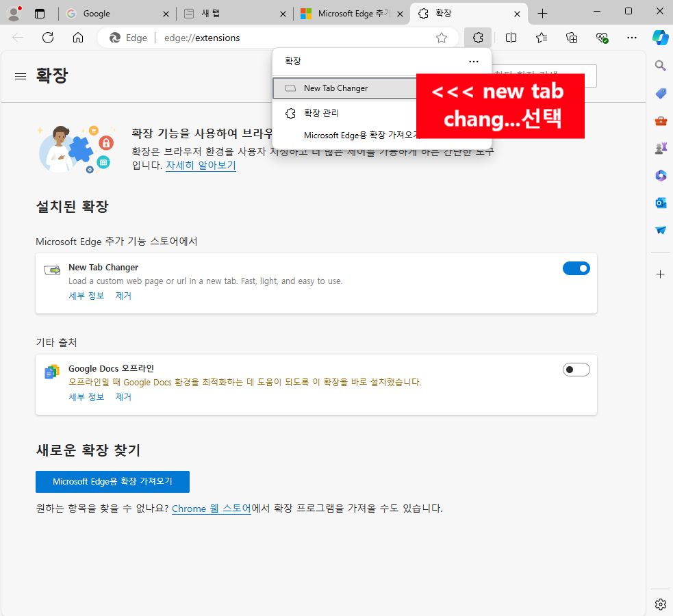Remove New Tab Changer via 제거
Screen dimensions: 673x616
click(123, 296)
